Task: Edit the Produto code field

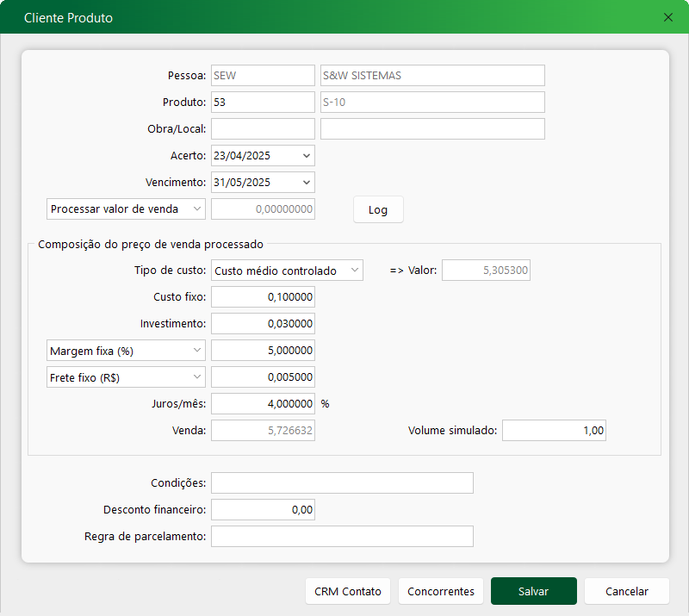Action: pyautogui.click(x=263, y=102)
